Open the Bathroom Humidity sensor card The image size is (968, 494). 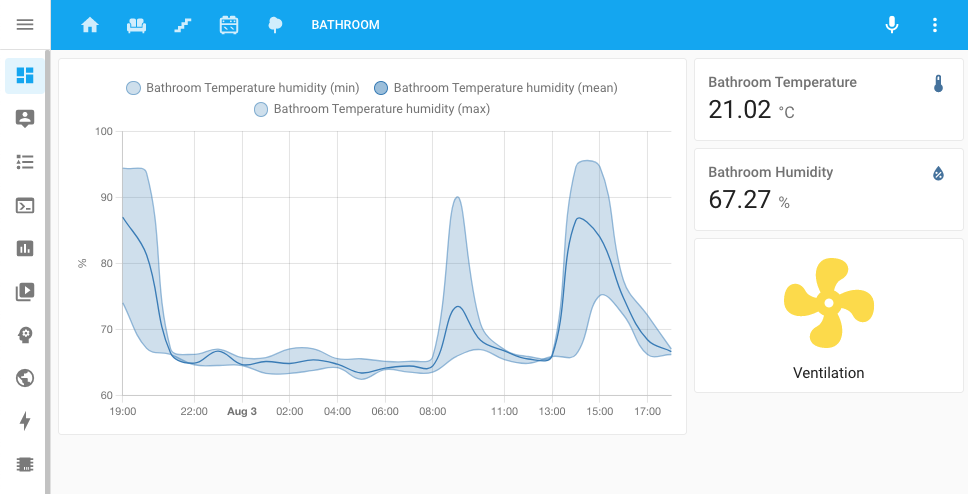(828, 189)
